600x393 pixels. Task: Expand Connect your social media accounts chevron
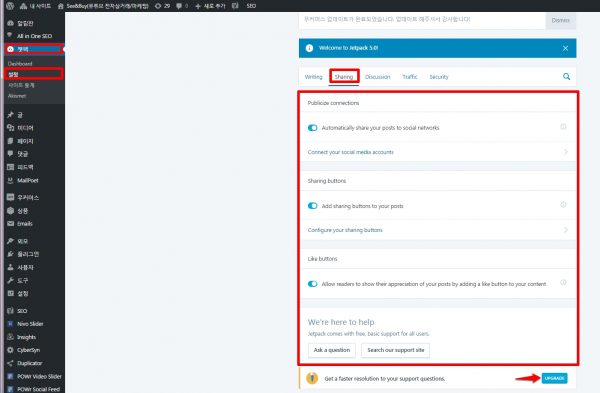pyautogui.click(x=566, y=152)
